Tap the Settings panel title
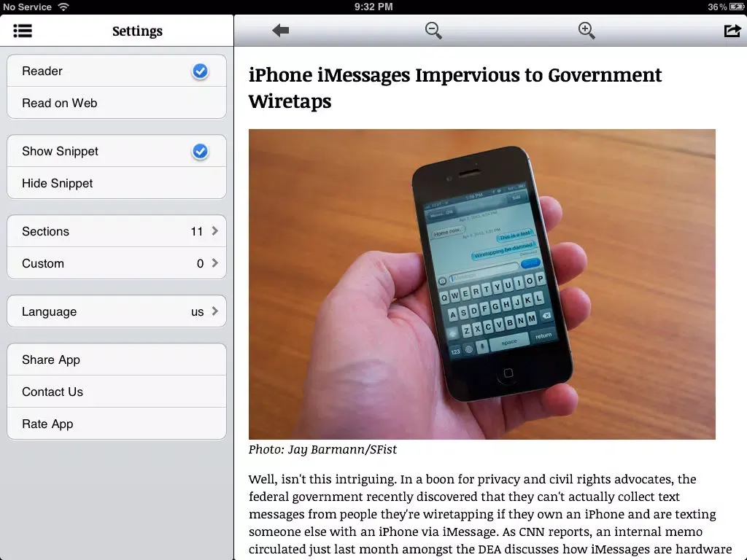The width and height of the screenshot is (747, 560). tap(137, 31)
